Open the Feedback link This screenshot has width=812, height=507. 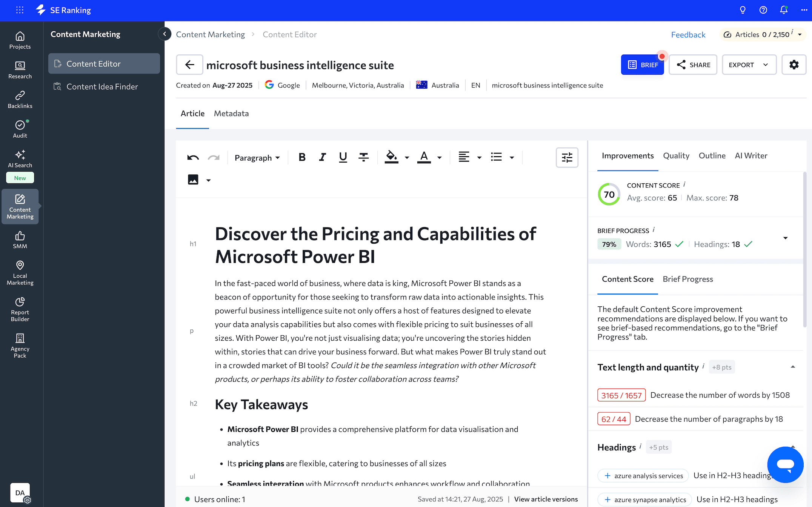pyautogui.click(x=688, y=35)
